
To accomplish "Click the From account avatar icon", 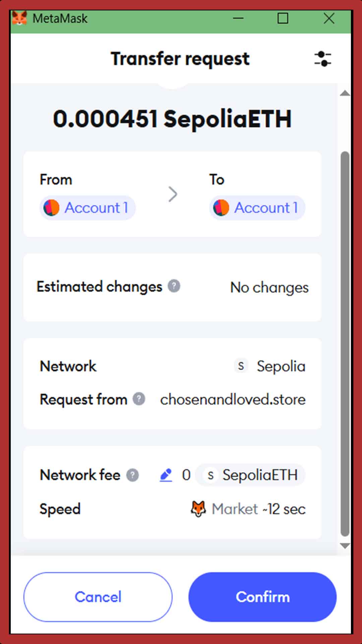I will tap(52, 208).
